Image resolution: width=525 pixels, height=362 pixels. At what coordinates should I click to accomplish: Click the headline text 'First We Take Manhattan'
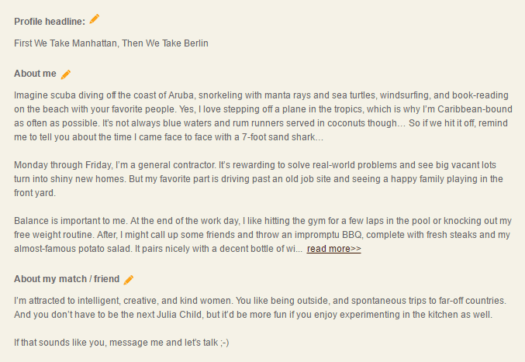(65, 43)
